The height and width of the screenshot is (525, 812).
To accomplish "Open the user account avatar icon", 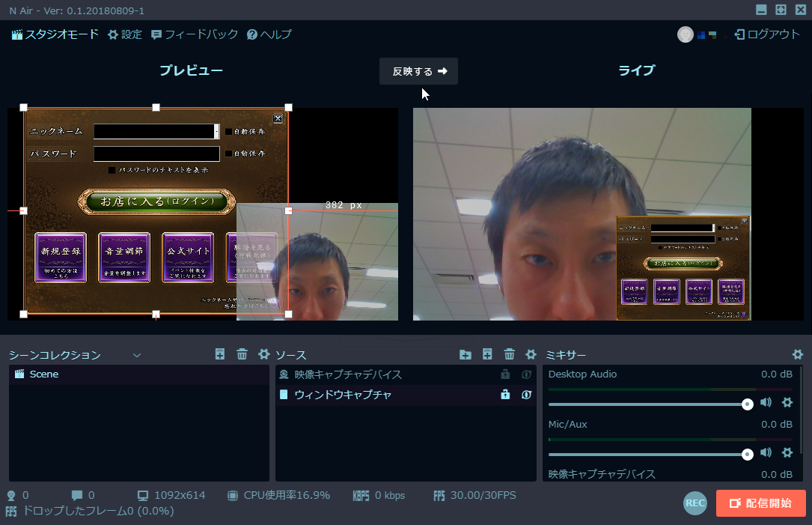I will 685,34.
